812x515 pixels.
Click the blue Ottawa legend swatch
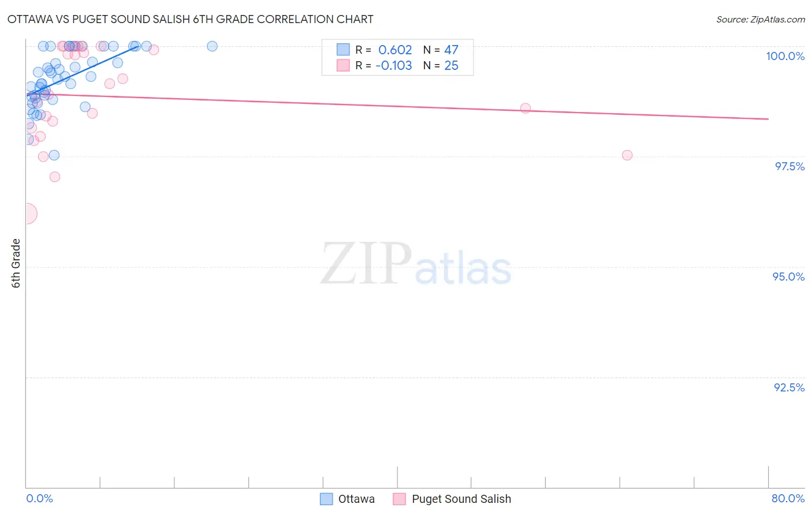coord(326,499)
